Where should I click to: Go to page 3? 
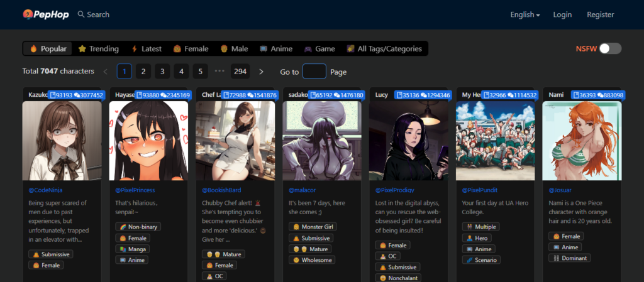pyautogui.click(x=162, y=72)
